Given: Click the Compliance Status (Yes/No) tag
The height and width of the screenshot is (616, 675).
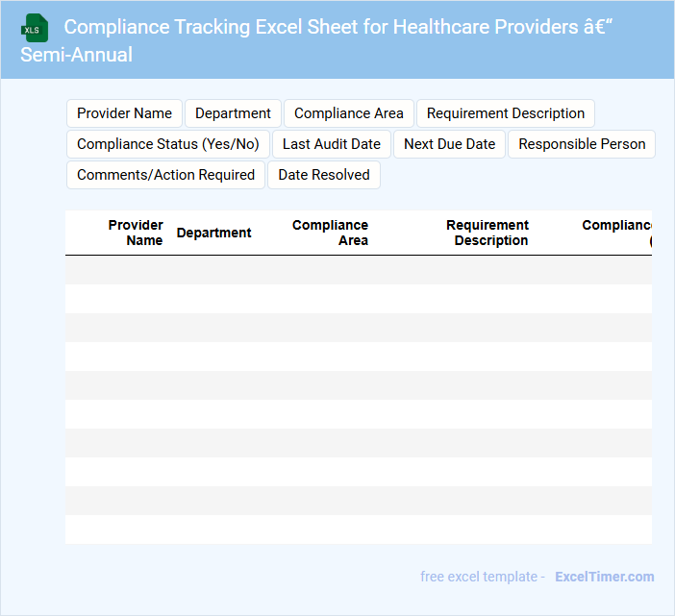Looking at the screenshot, I should (x=167, y=144).
